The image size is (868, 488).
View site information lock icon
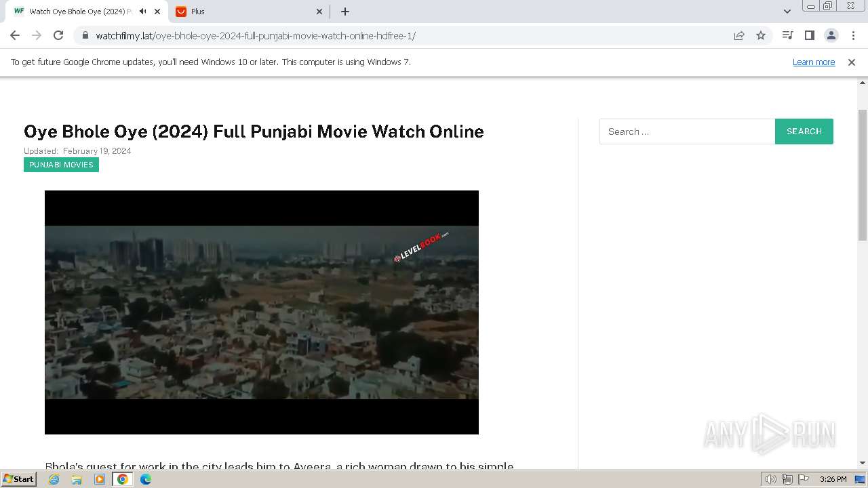point(85,35)
